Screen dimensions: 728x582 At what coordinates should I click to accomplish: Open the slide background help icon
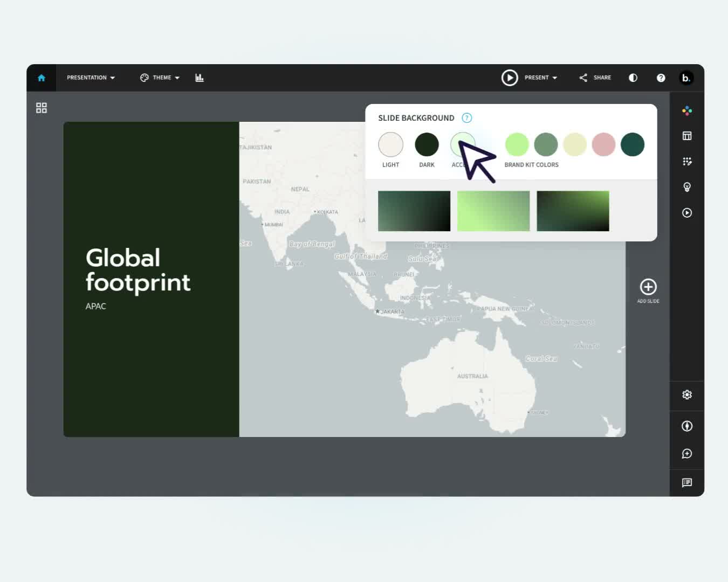point(467,118)
